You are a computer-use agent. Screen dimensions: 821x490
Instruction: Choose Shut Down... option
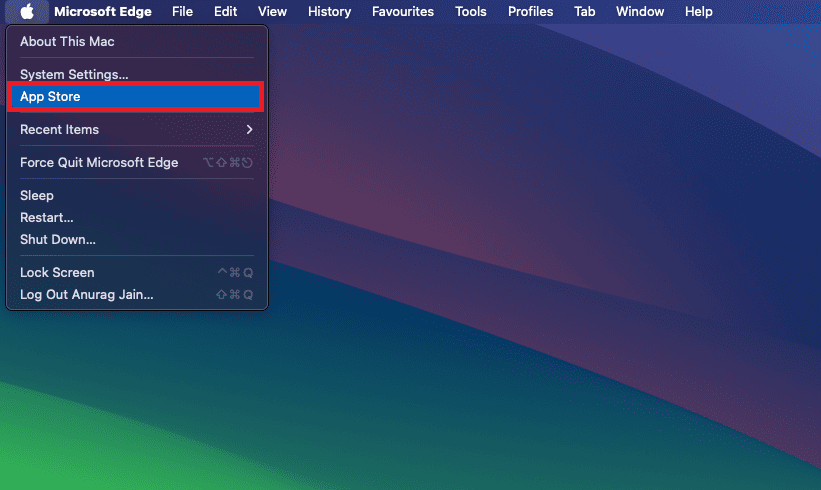[x=137, y=239]
